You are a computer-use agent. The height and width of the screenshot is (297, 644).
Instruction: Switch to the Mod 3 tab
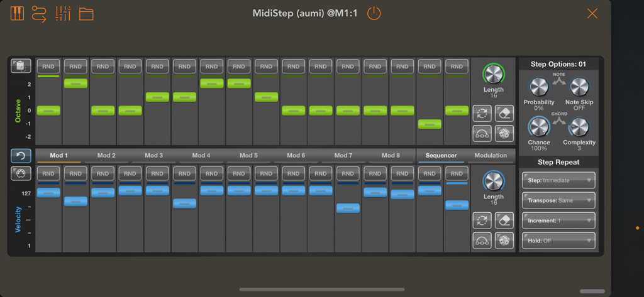tap(153, 156)
